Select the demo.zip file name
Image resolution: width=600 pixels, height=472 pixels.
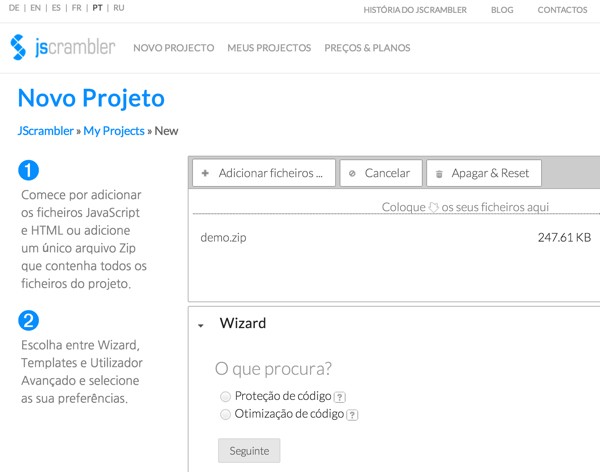click(x=223, y=238)
